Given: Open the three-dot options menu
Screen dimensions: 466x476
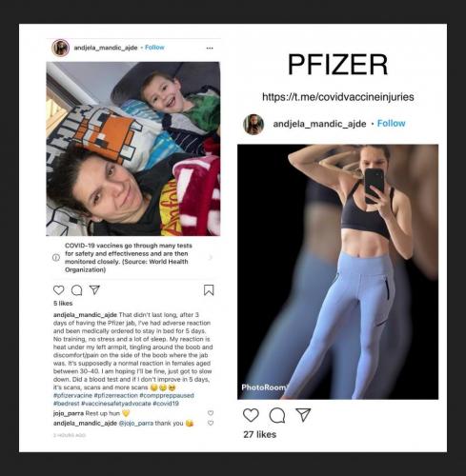Looking at the screenshot, I should point(210,48).
